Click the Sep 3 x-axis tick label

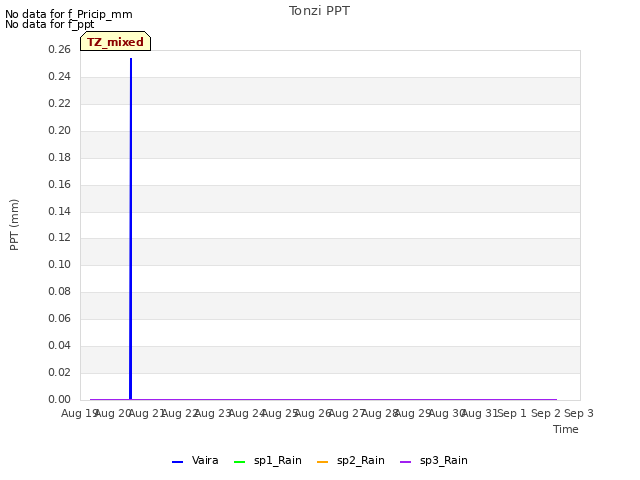(579, 413)
